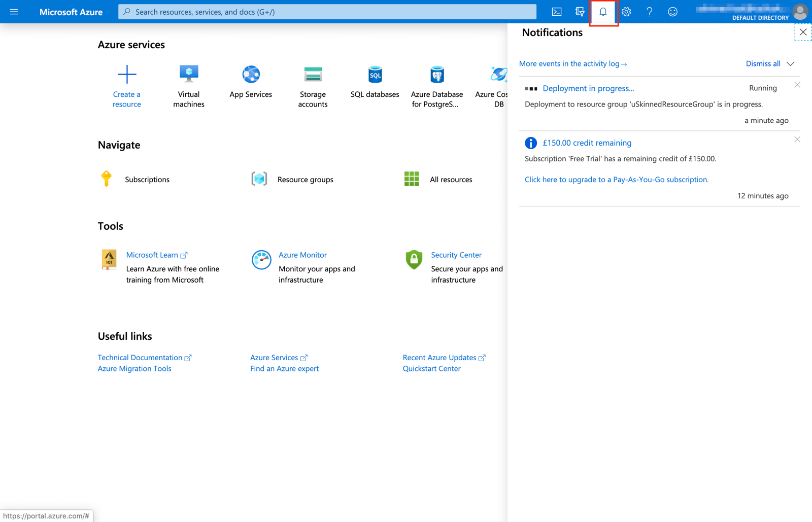The height and width of the screenshot is (522, 812).
Task: Open the account avatar menu
Action: tap(800, 12)
